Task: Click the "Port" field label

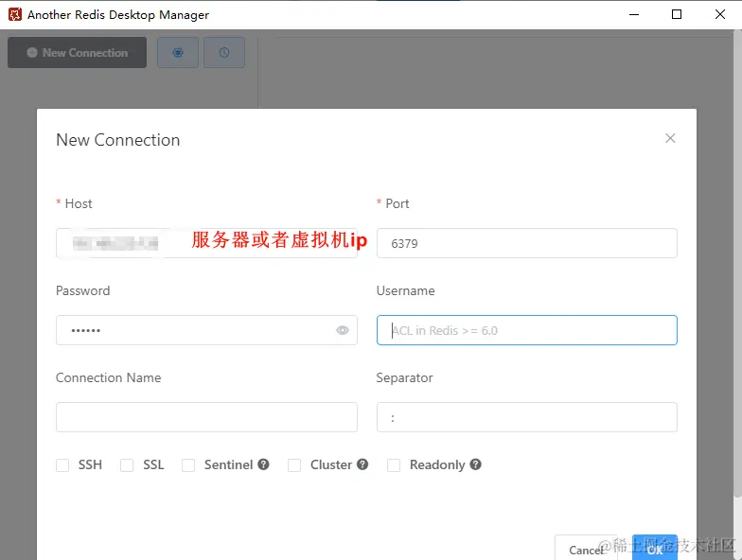Action: (x=397, y=204)
